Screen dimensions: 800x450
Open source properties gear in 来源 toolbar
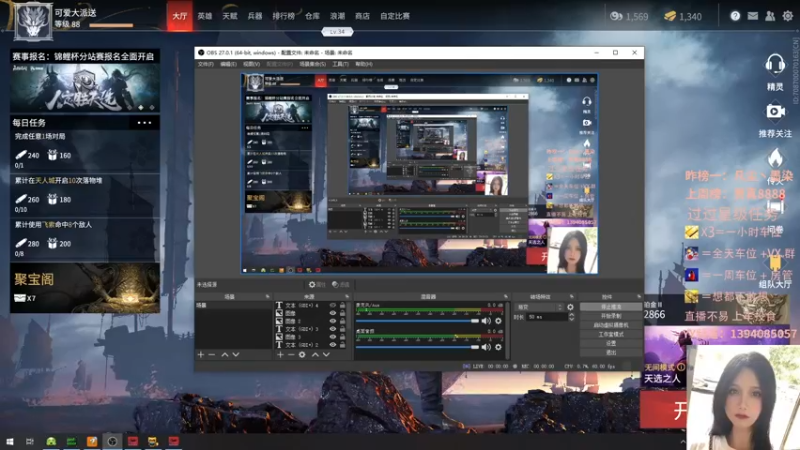pyautogui.click(x=302, y=355)
